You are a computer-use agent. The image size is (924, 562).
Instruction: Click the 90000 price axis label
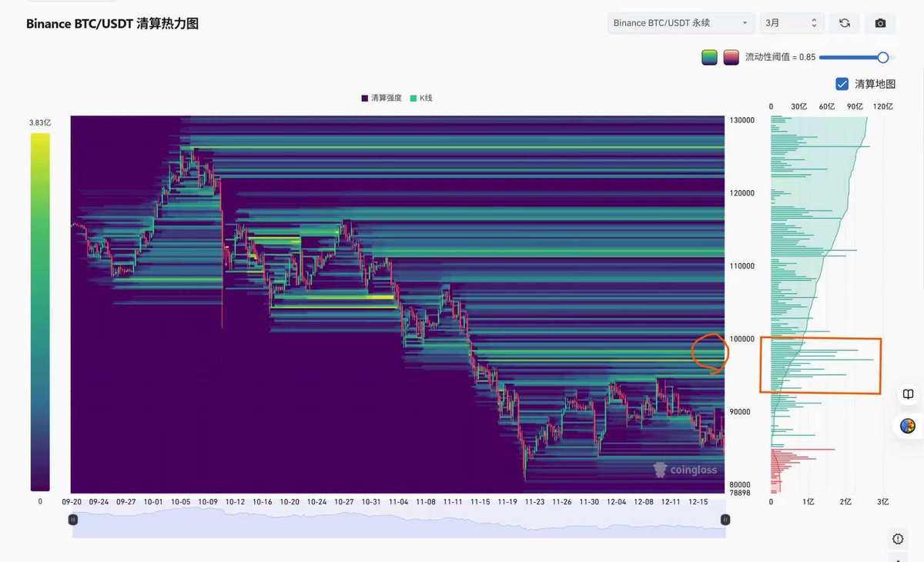[x=740, y=412]
